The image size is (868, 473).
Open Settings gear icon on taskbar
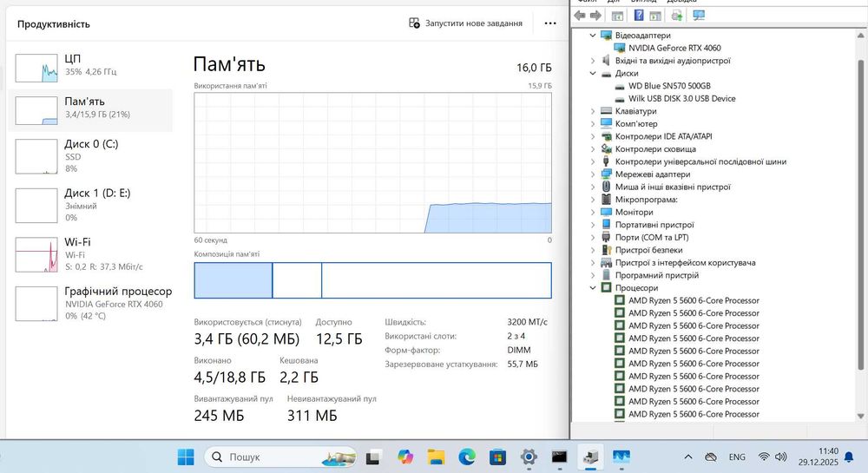pos(529,457)
